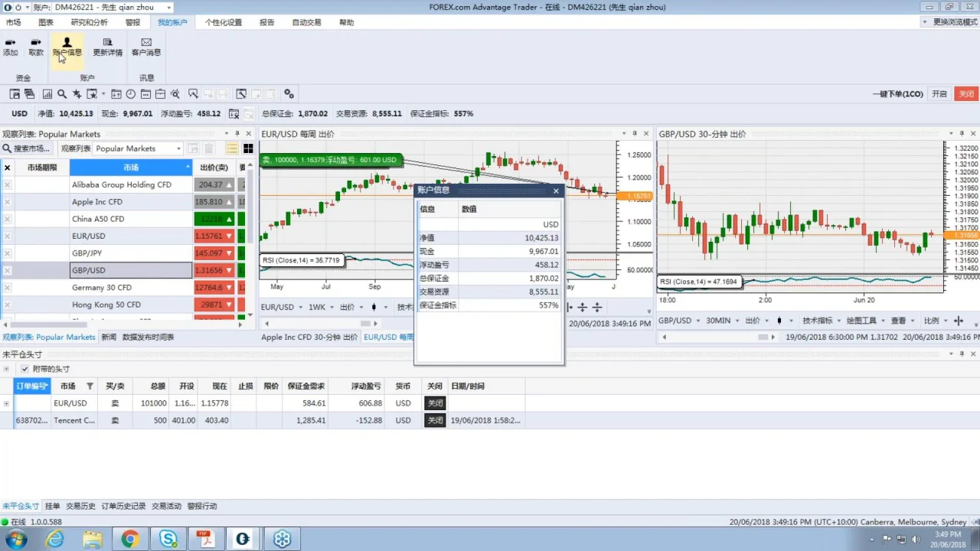
Task: Open 更新详情 update details
Action: click(107, 47)
